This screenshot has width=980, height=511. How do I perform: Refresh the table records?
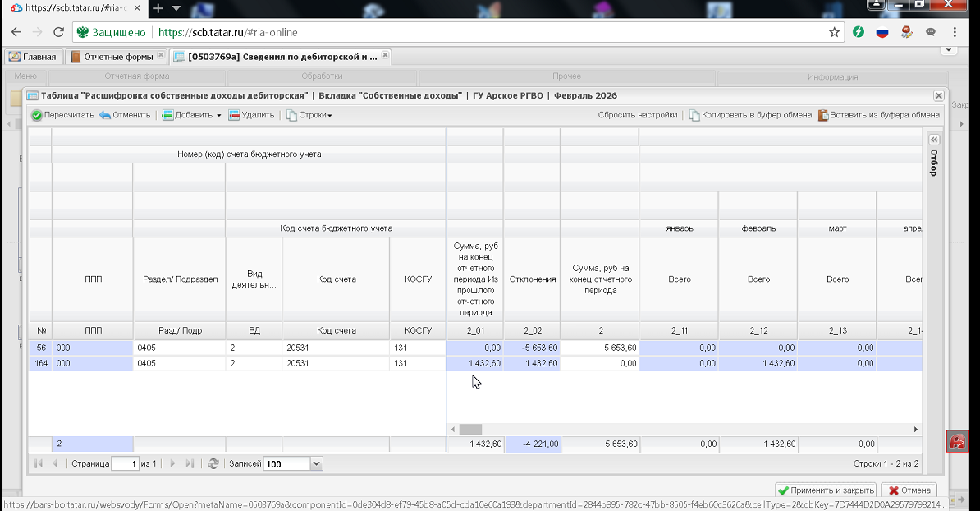(213, 463)
